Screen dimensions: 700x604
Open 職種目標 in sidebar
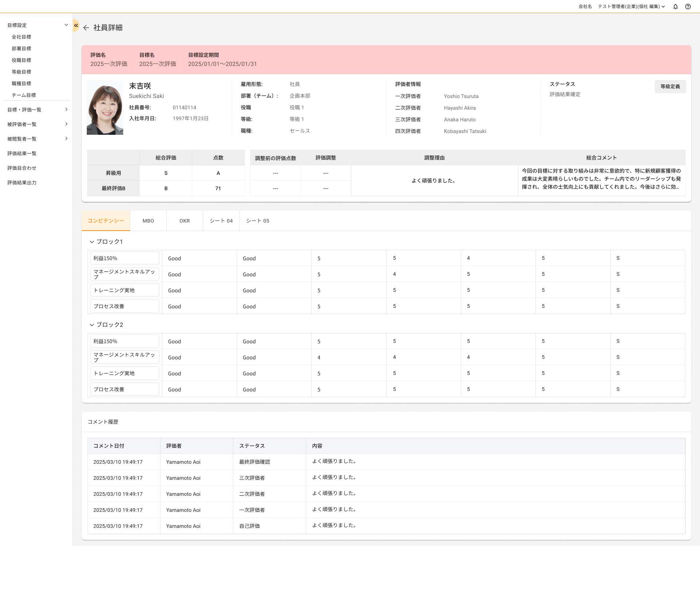coord(22,83)
